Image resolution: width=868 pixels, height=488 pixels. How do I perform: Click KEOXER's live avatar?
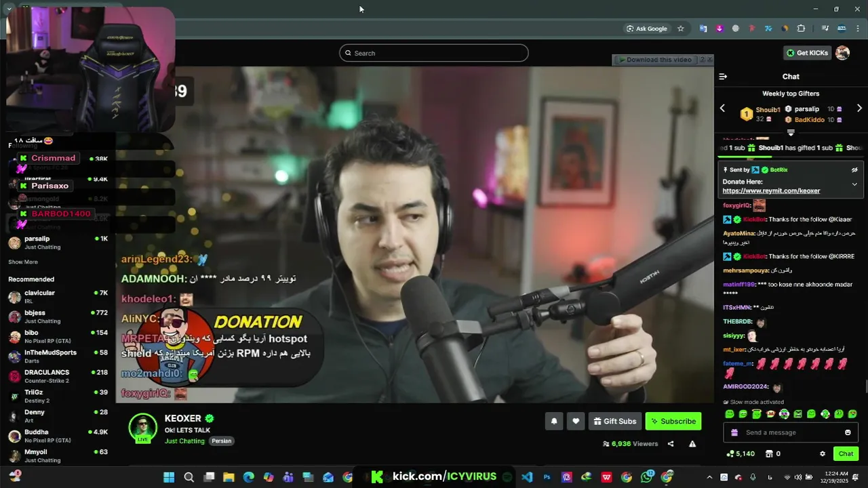[x=143, y=428]
